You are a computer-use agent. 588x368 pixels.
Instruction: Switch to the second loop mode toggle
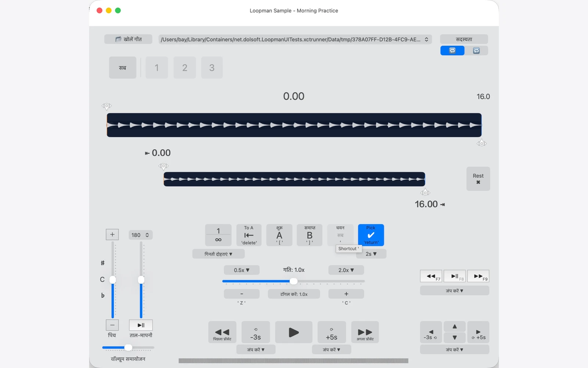(476, 50)
